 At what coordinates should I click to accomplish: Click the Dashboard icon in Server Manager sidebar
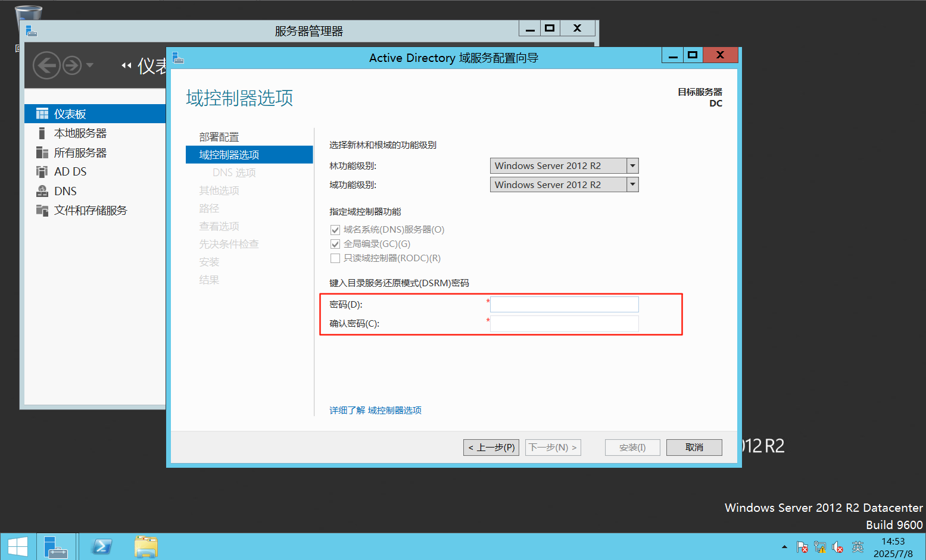pyautogui.click(x=42, y=114)
